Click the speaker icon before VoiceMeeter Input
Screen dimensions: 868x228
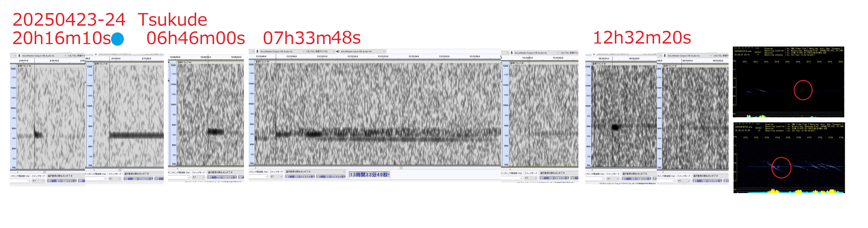pos(338,52)
